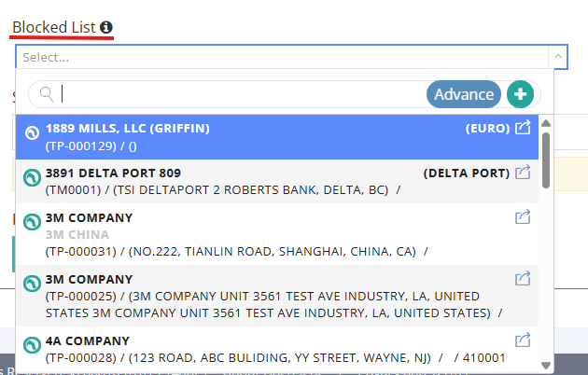This screenshot has width=588, height=375.
Task: Select 3891 DELTA PORT 809 option
Action: point(277,182)
